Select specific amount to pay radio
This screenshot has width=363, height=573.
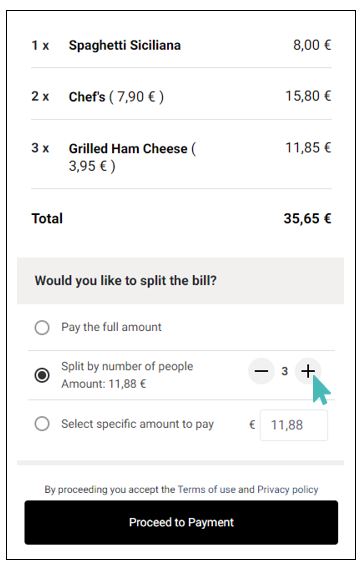point(42,424)
